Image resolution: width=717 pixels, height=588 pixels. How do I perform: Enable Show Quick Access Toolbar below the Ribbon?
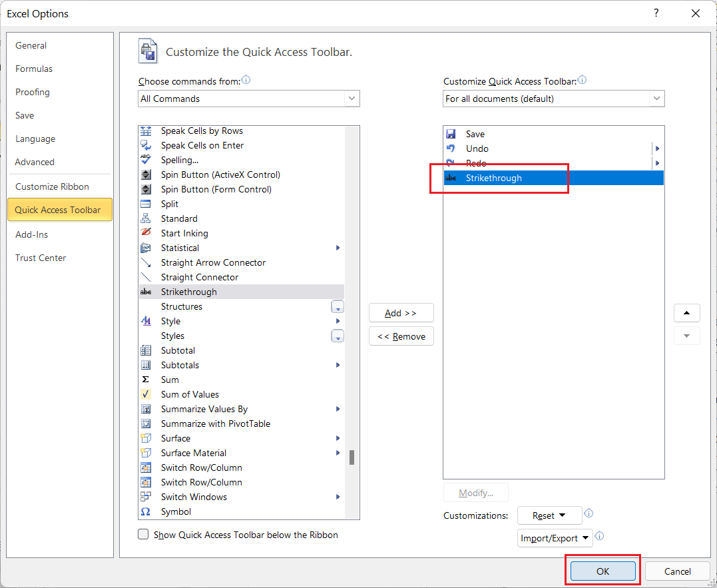coord(143,534)
